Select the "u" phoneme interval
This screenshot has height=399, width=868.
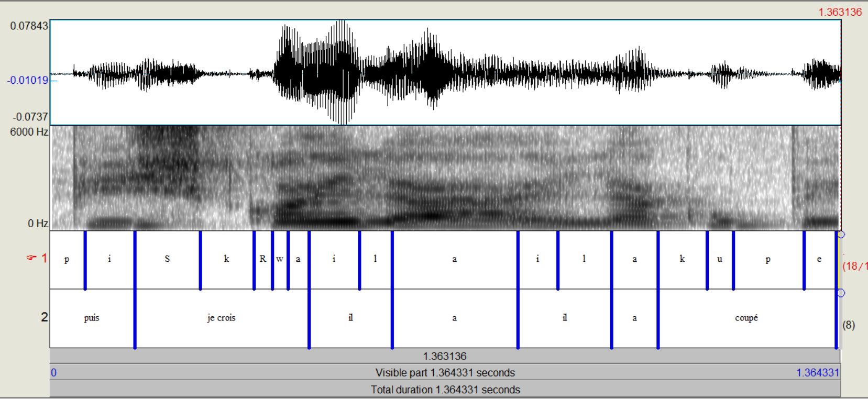[x=719, y=259]
